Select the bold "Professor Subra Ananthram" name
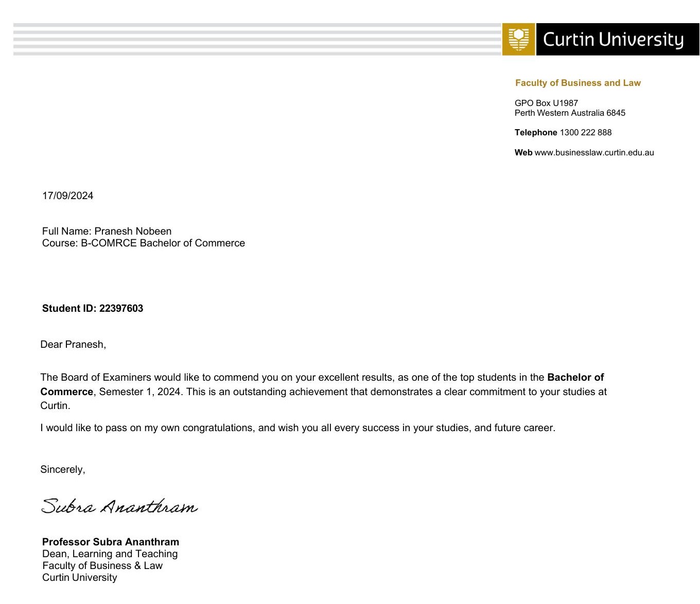This screenshot has height=604, width=700. [111, 542]
